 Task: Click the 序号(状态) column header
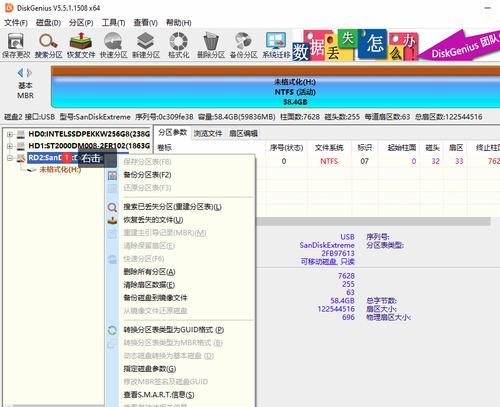pos(286,147)
